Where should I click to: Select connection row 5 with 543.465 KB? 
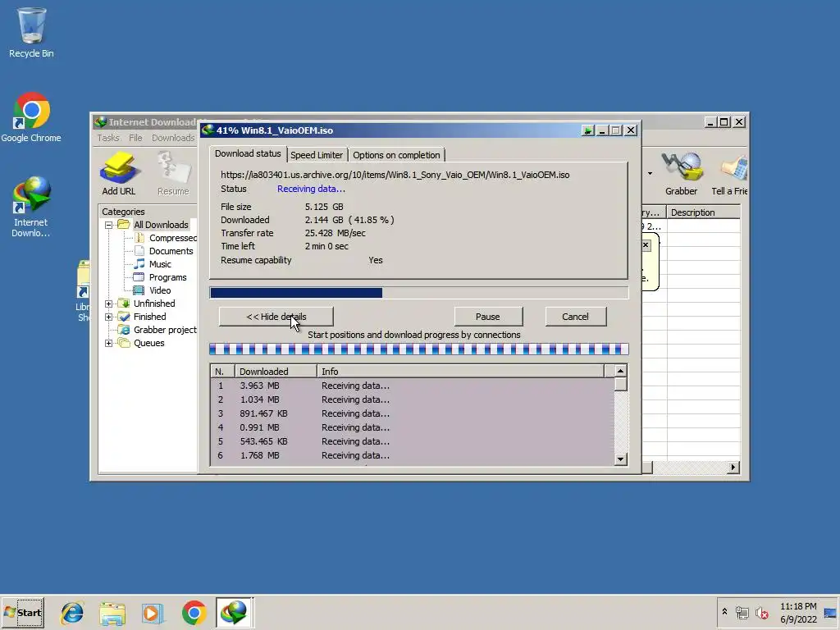click(412, 441)
